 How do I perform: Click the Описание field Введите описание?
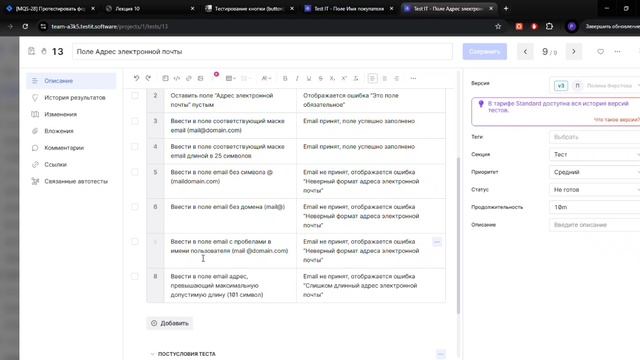pyautogui.click(x=595, y=225)
